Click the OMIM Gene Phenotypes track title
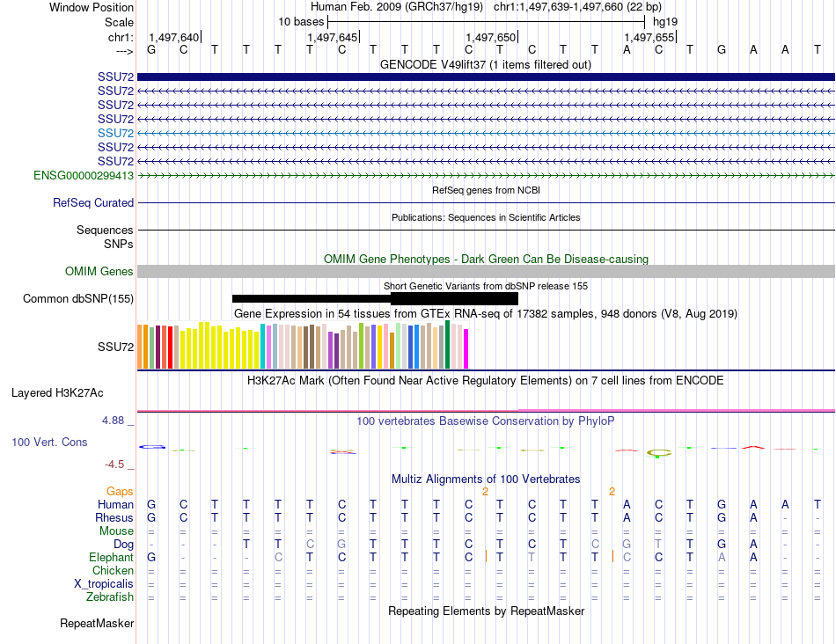The width and height of the screenshot is (836, 644). pyautogui.click(x=485, y=260)
